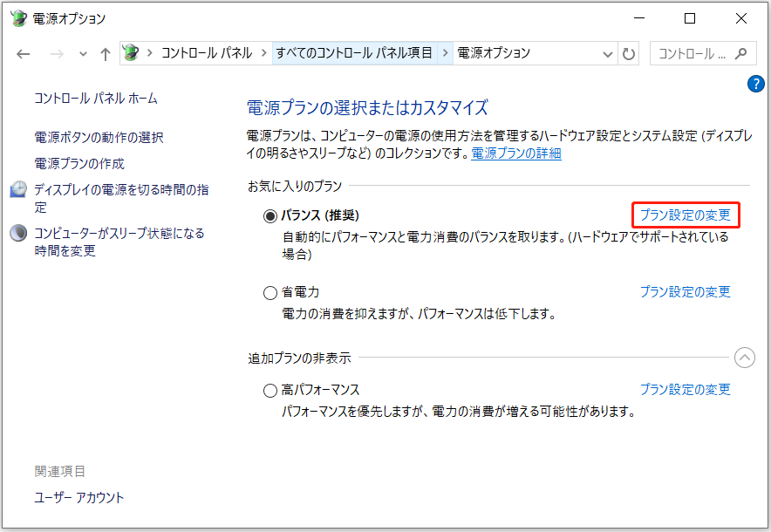Collapse the additional plans section chevron

pyautogui.click(x=744, y=358)
